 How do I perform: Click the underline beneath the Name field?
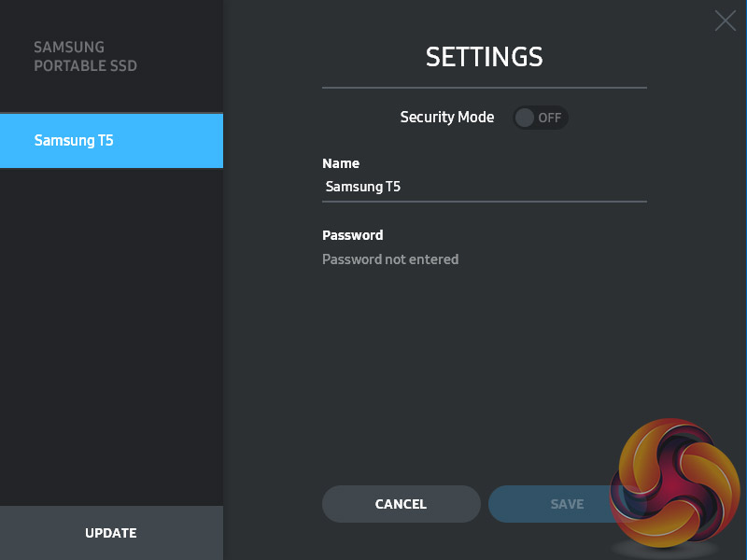(x=484, y=201)
